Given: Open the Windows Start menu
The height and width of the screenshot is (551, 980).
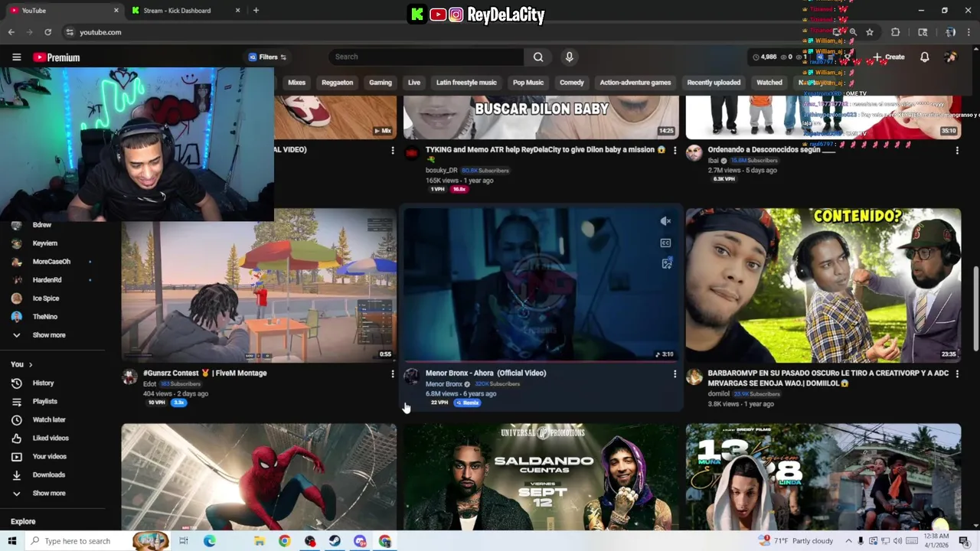Looking at the screenshot, I should tap(11, 541).
